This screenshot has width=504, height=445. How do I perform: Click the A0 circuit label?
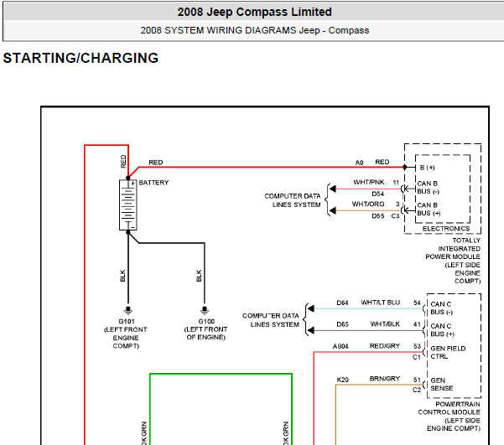click(x=359, y=163)
